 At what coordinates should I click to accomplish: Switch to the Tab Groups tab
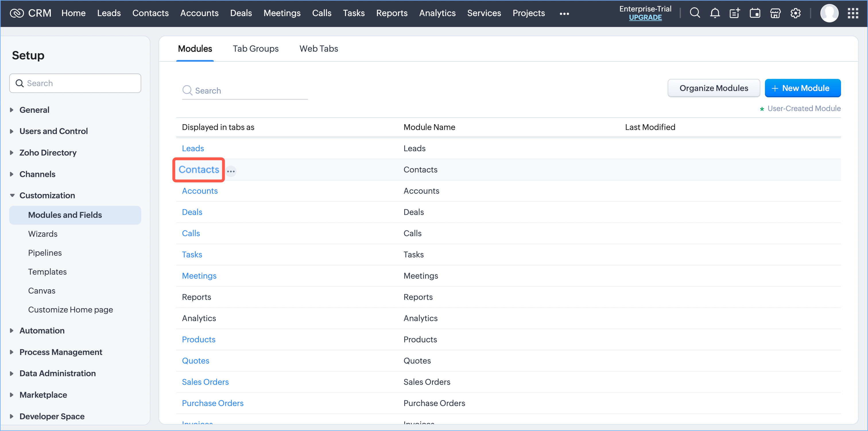pos(255,48)
